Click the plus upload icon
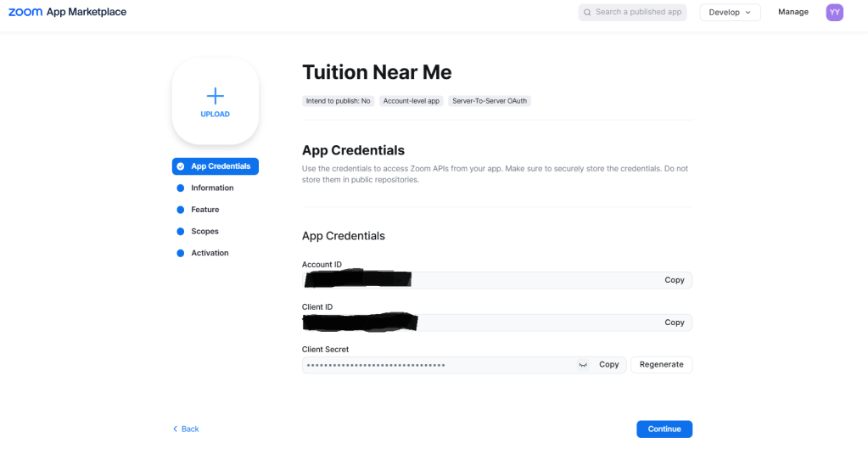The height and width of the screenshot is (449, 868). [x=216, y=96]
